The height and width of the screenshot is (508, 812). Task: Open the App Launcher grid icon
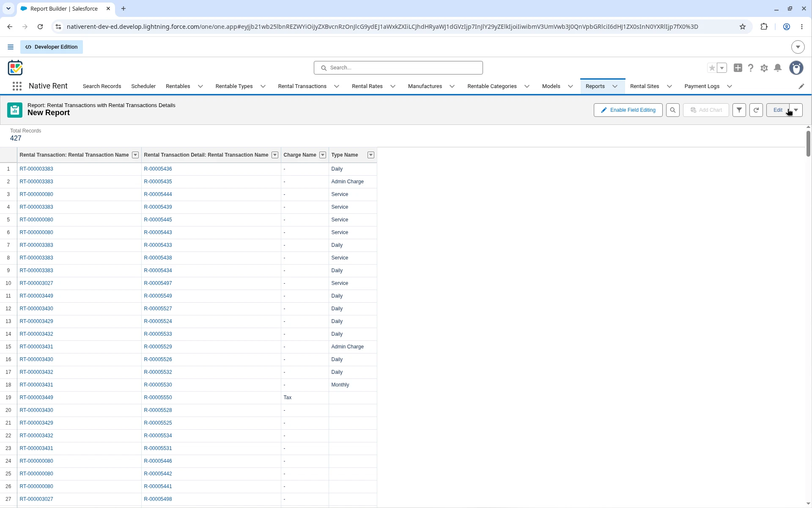click(x=17, y=86)
